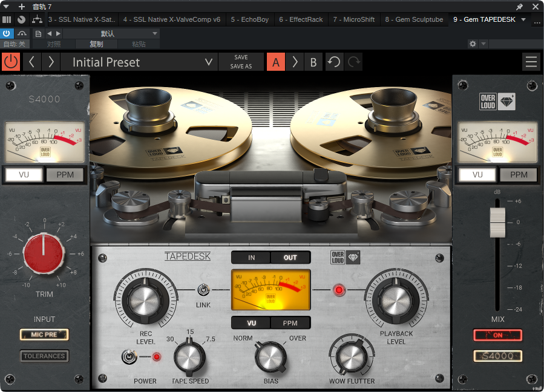This screenshot has height=392, width=544.
Task: Switch to the 4 - SSL Native X-ValveComp v6 tab
Action: click(x=172, y=19)
